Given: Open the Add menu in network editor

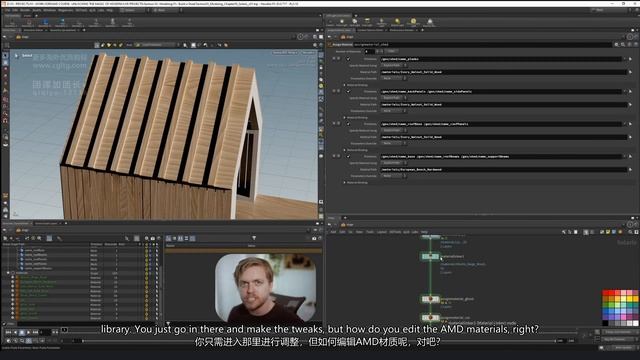Looking at the screenshot, I should 333,232.
